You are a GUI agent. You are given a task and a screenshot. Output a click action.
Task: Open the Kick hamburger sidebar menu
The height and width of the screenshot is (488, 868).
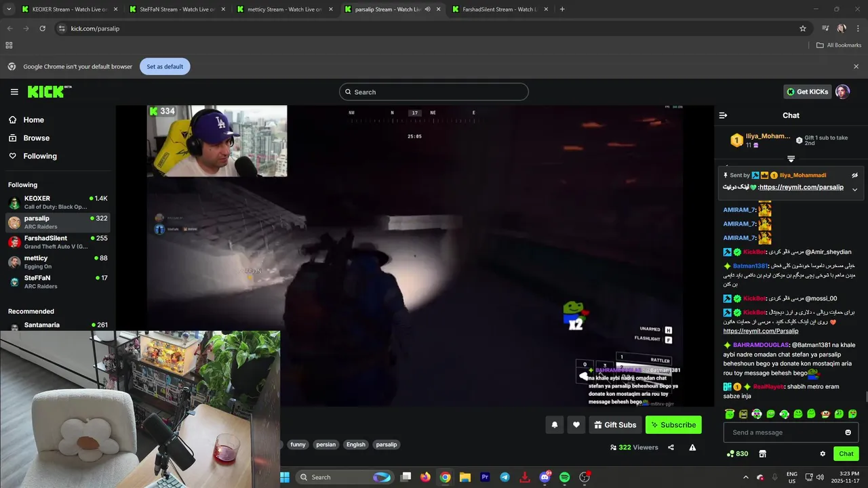point(14,91)
